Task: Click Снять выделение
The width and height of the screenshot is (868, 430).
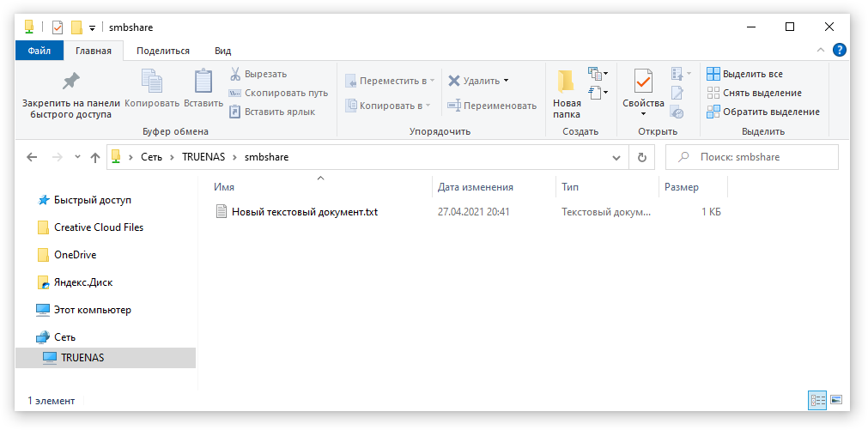Action: click(x=754, y=93)
